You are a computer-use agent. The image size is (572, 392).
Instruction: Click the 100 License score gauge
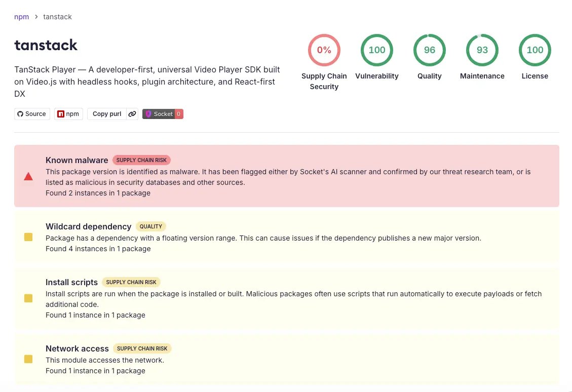coord(535,50)
